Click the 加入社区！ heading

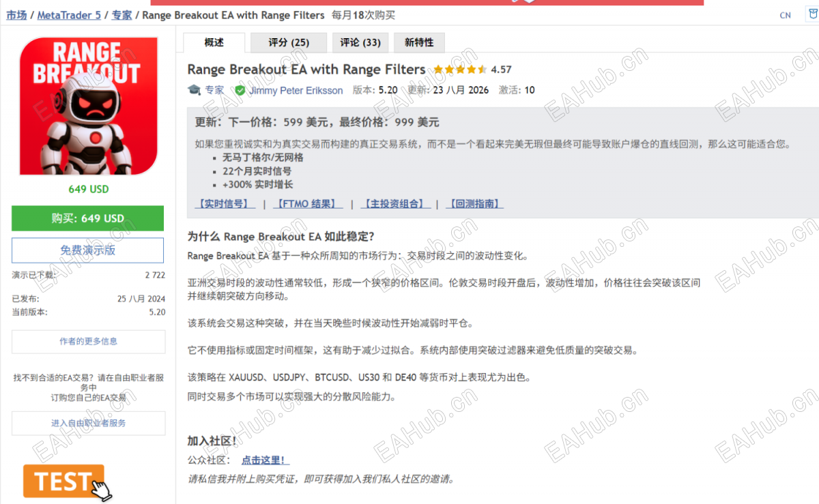tap(212, 441)
